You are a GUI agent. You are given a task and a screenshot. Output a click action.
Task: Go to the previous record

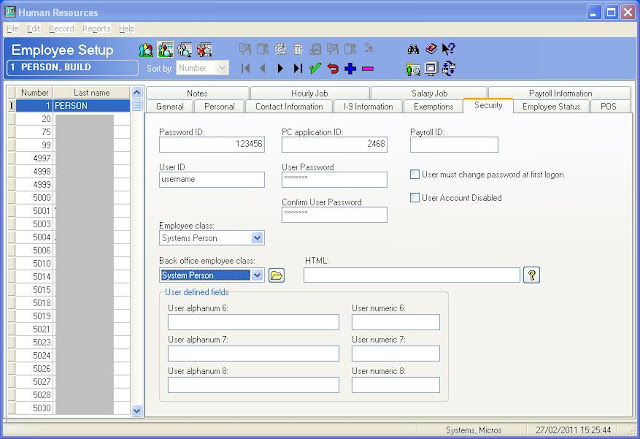click(263, 69)
